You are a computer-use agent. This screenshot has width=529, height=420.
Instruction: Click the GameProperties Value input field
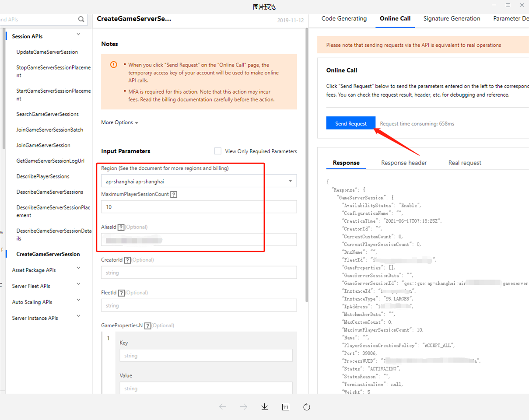pos(206,388)
